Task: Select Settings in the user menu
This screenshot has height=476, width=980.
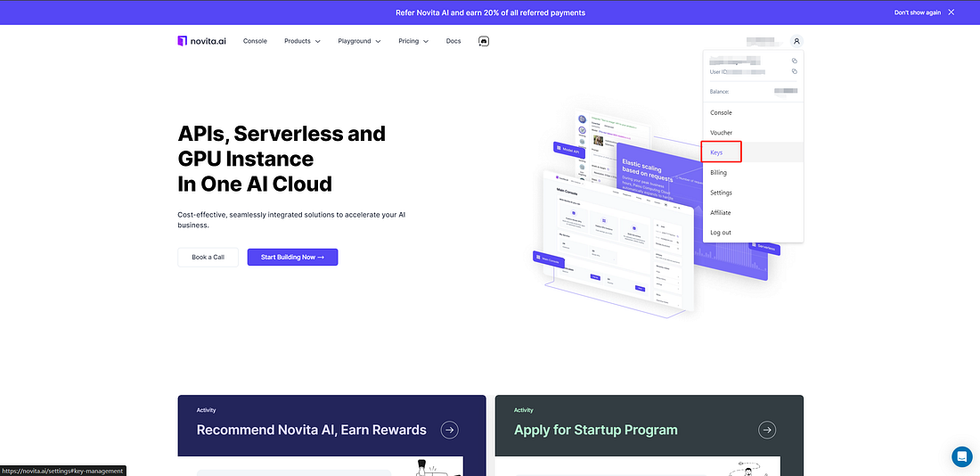Action: point(753,193)
